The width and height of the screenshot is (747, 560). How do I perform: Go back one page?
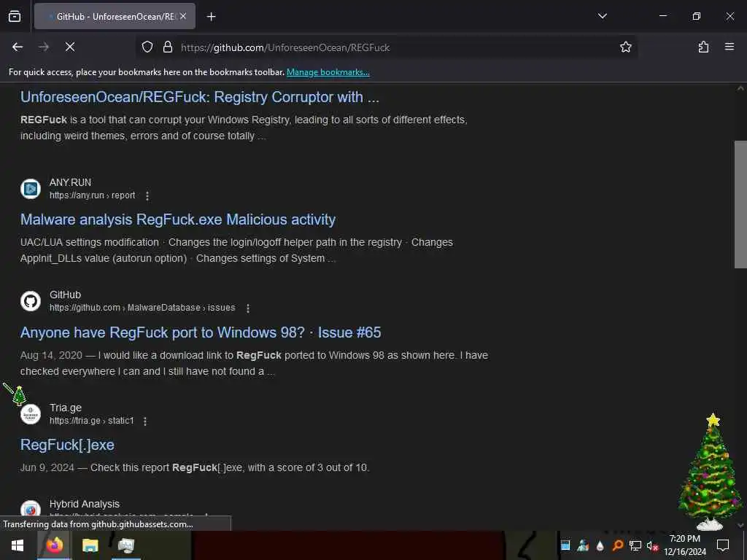(x=18, y=47)
